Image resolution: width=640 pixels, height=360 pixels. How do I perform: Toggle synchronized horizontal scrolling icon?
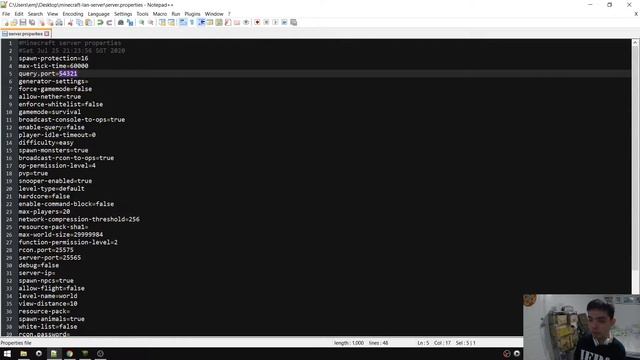[x=171, y=22]
